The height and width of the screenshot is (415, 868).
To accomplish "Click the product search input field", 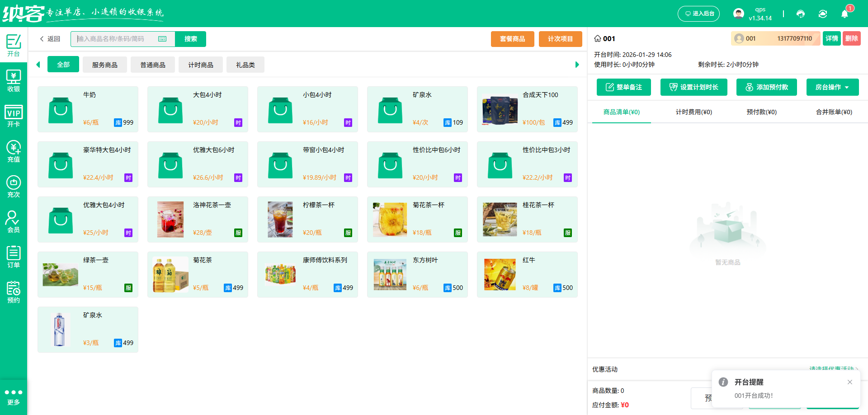I will [113, 39].
